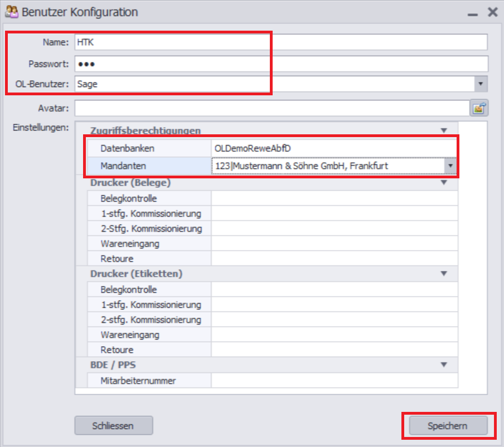Collapse the Zugriffsberechtigungen section
The width and height of the screenshot is (504, 447).
tap(444, 130)
